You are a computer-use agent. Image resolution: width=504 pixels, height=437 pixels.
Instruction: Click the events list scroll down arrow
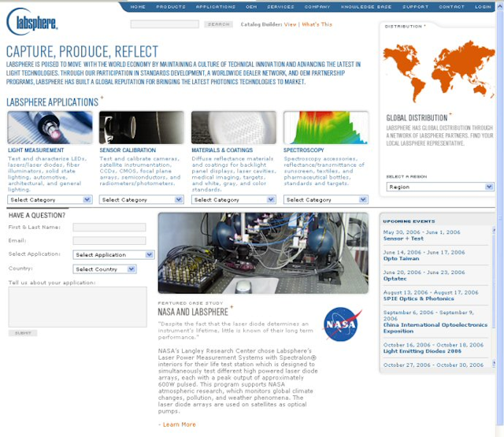tap(494, 364)
